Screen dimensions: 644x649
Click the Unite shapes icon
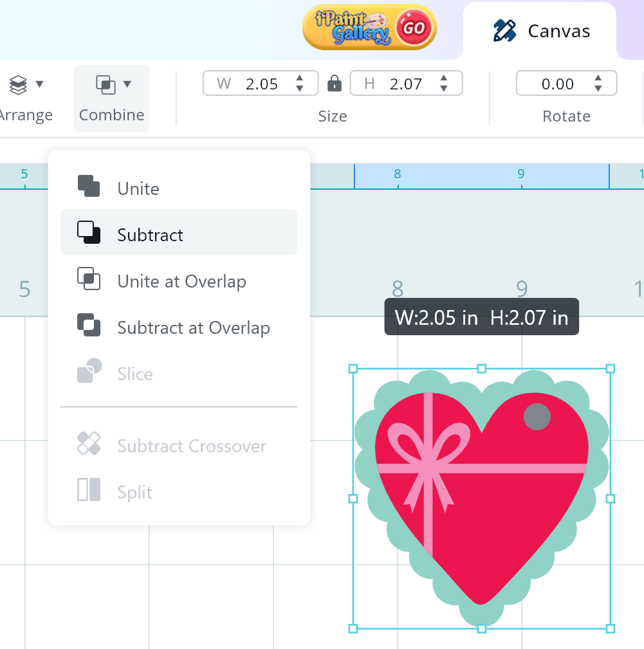coord(89,187)
